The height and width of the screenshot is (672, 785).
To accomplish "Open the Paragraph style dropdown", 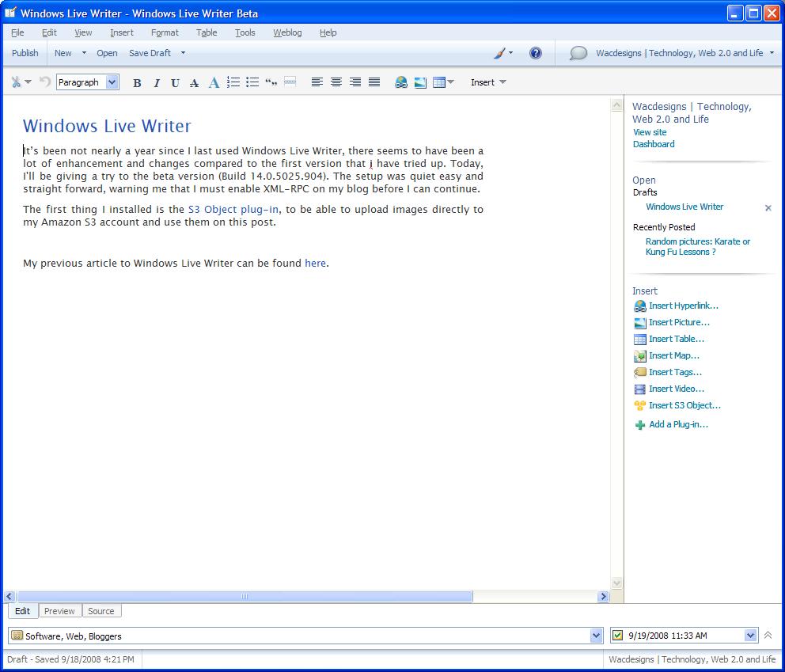I will pyautogui.click(x=112, y=82).
